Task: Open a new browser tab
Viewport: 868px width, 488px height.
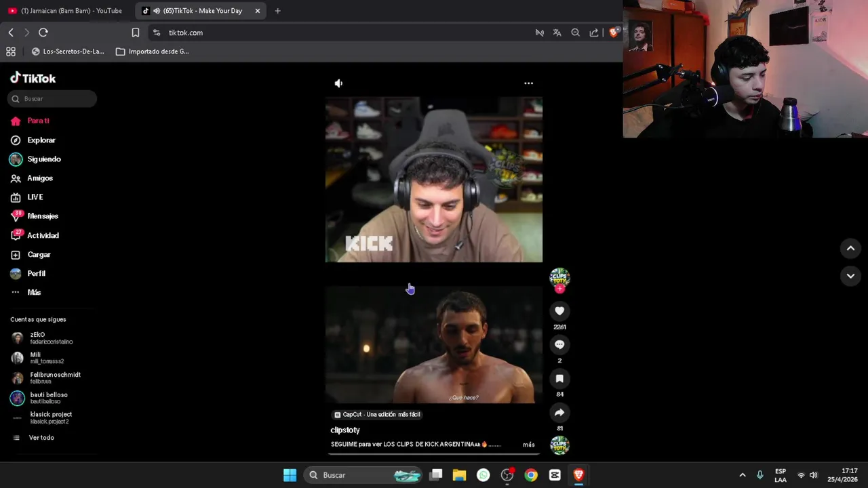Action: coord(277,11)
